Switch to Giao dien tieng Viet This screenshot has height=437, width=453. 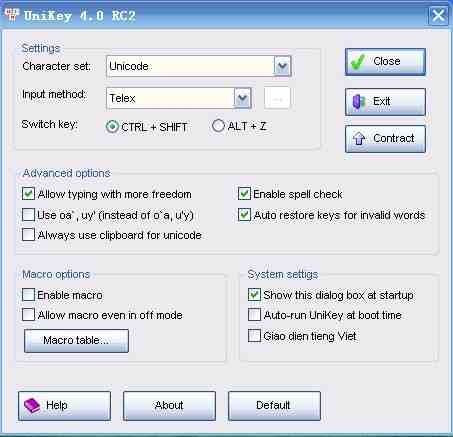(x=254, y=336)
